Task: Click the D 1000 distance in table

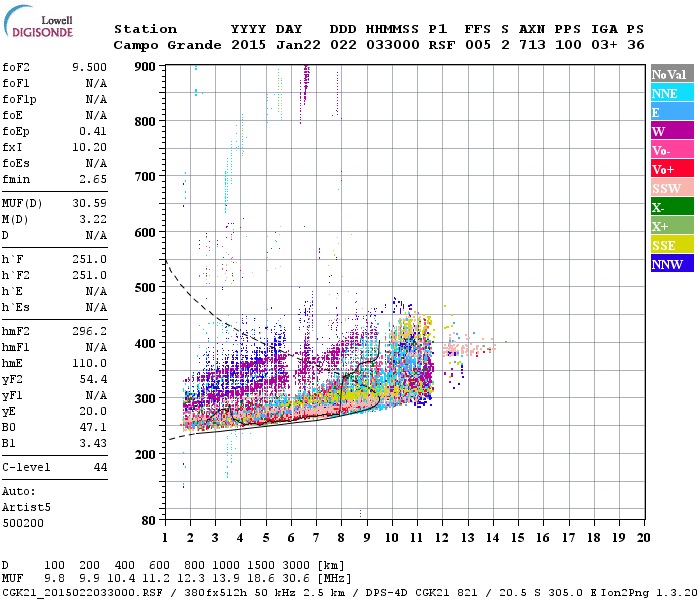Action: click(x=226, y=566)
